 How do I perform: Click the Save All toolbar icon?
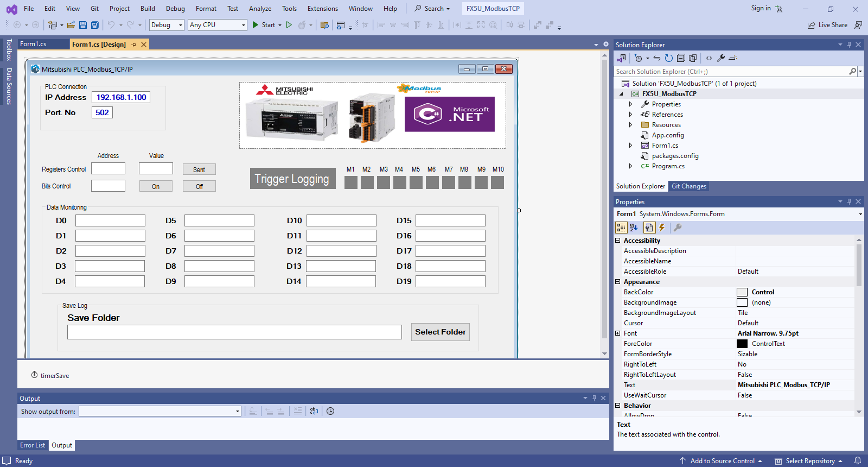pos(95,25)
